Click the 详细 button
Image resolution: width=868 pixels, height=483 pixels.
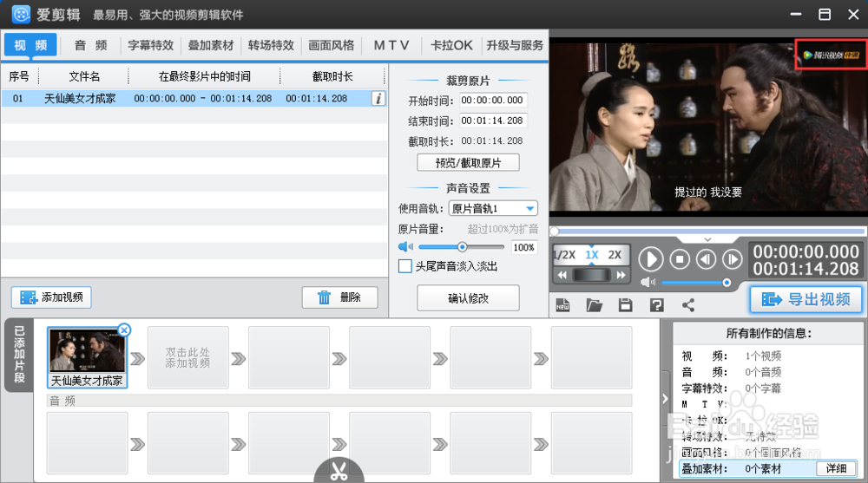836,468
